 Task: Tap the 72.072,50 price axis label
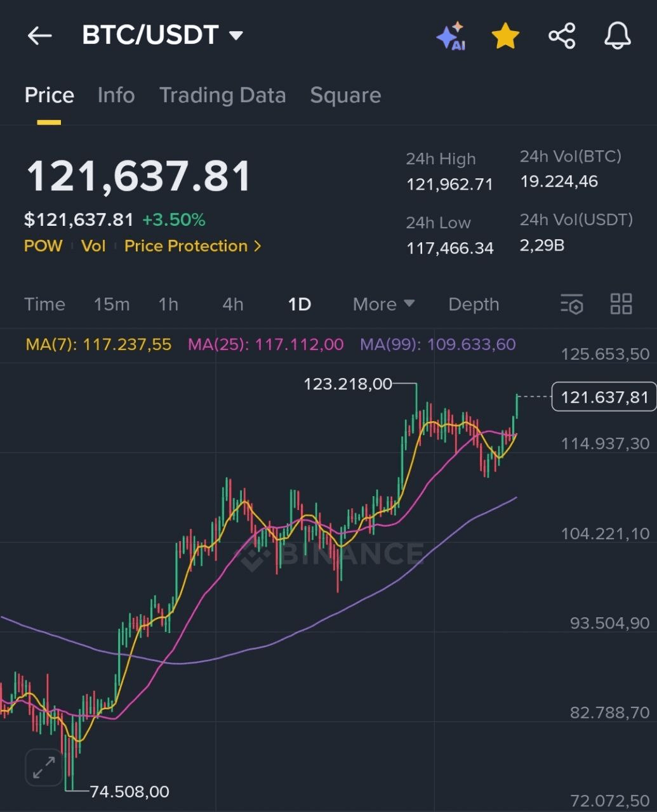[609, 801]
